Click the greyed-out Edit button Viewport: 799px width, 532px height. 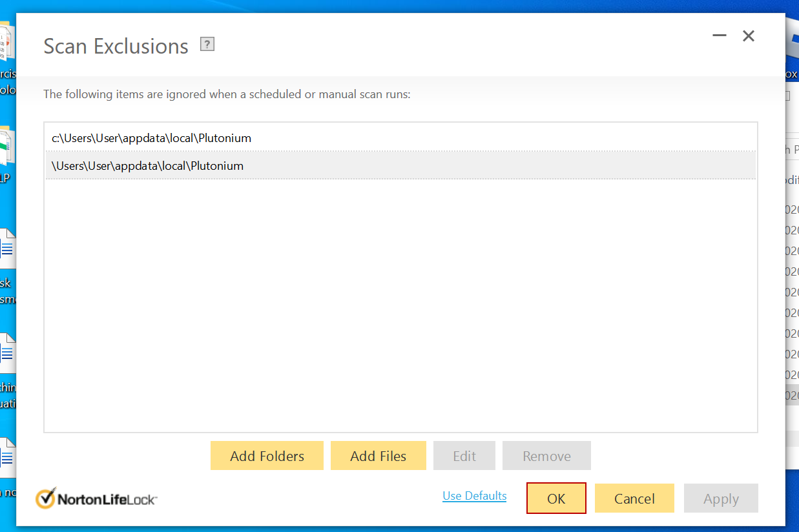[x=464, y=456]
